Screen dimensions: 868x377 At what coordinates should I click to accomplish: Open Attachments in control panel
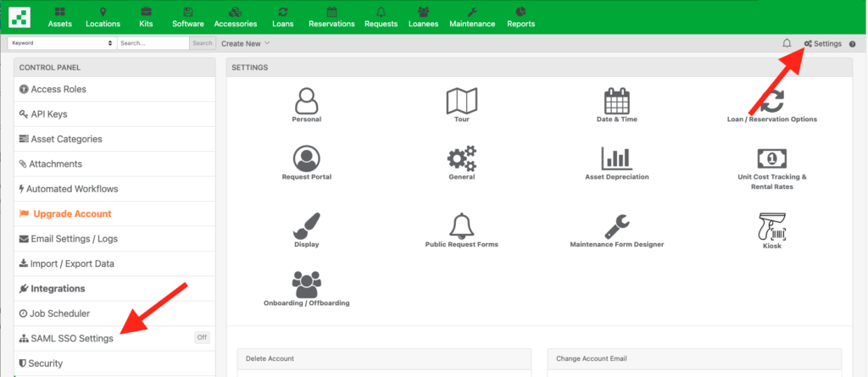pos(114,164)
